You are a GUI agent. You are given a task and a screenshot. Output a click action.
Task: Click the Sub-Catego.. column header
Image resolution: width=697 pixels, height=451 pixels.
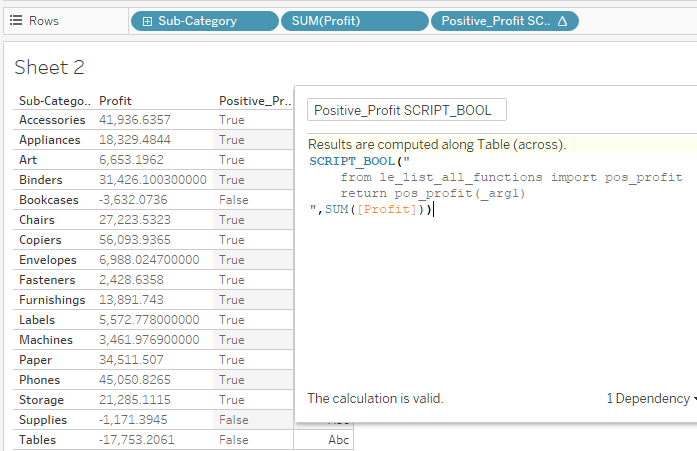pos(54,101)
